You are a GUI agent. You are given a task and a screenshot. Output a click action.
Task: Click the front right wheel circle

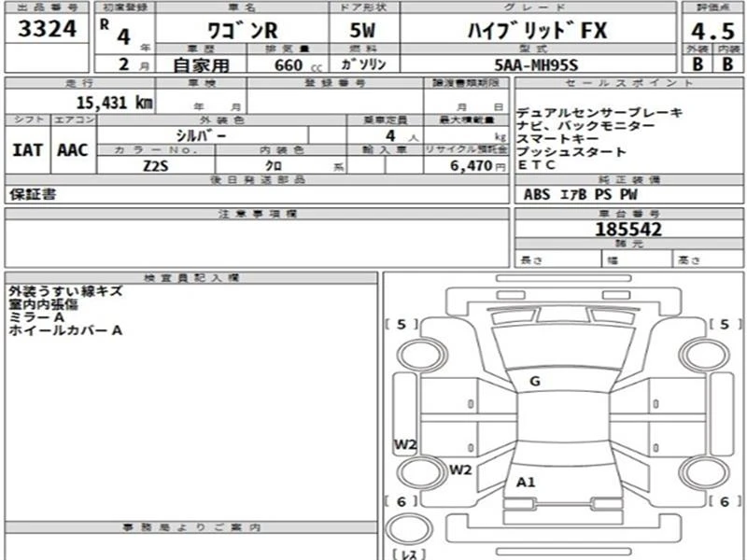(704, 356)
